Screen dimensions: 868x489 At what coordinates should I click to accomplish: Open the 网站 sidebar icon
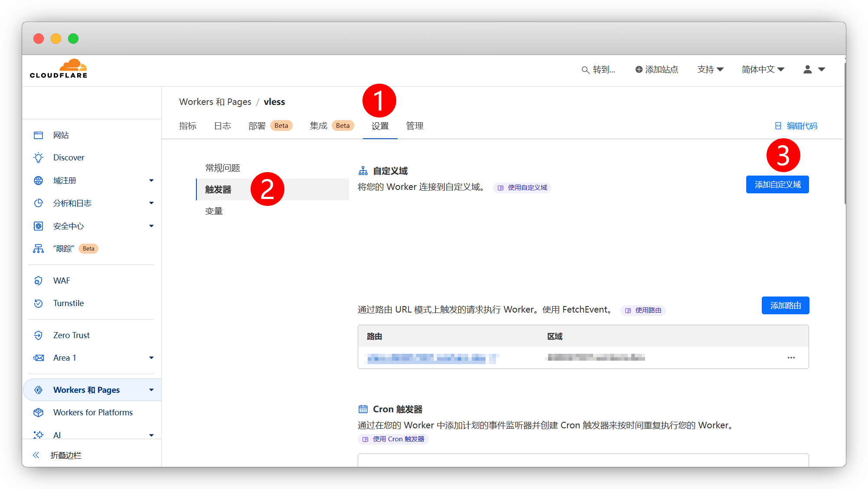tap(39, 135)
